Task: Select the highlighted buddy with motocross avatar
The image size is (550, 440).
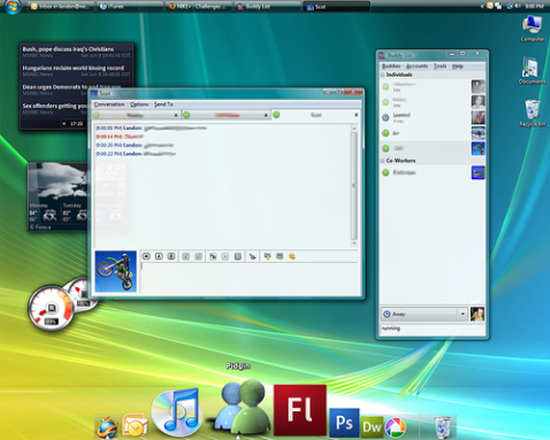Action: [432, 148]
